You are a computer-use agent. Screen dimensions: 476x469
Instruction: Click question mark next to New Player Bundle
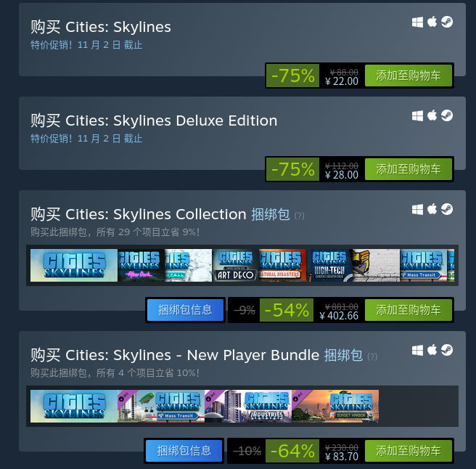[372, 356]
